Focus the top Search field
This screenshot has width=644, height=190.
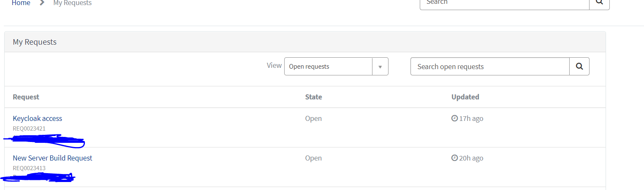pos(505,3)
